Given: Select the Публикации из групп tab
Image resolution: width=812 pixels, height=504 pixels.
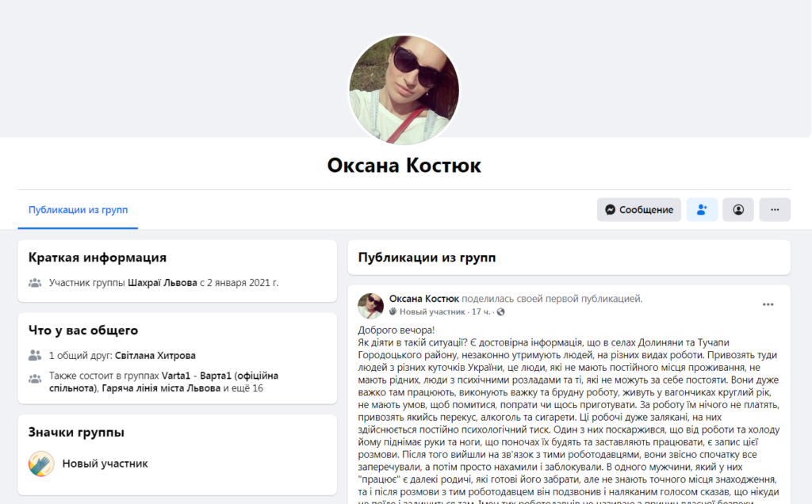Looking at the screenshot, I should [78, 210].
